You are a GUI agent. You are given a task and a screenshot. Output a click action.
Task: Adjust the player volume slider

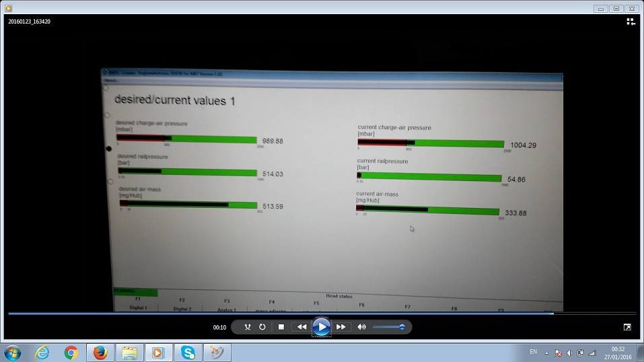pyautogui.click(x=388, y=327)
